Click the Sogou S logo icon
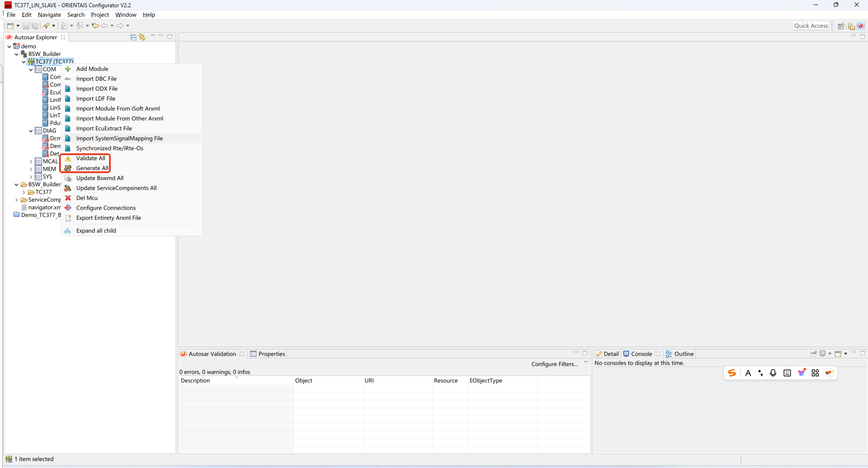 tap(732, 373)
